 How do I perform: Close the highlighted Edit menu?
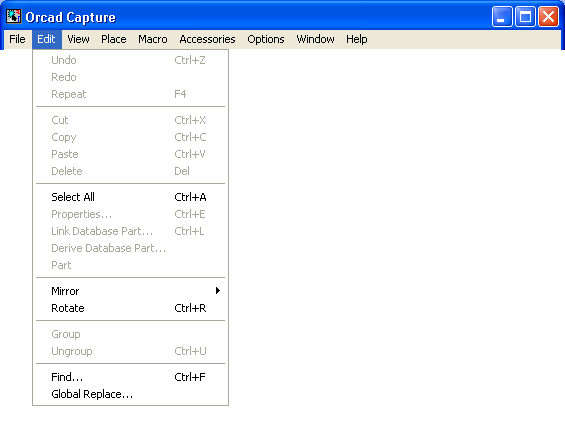pyautogui.click(x=46, y=39)
